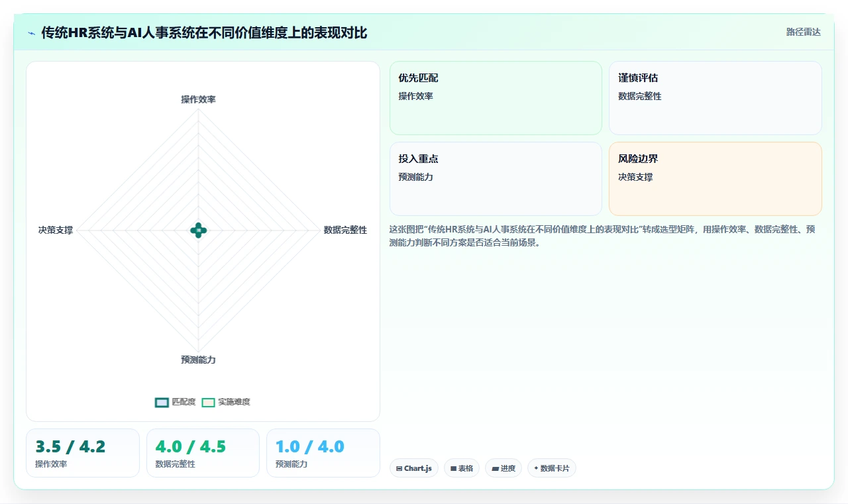
Task: Click the 表格 tag
Action: tap(462, 468)
